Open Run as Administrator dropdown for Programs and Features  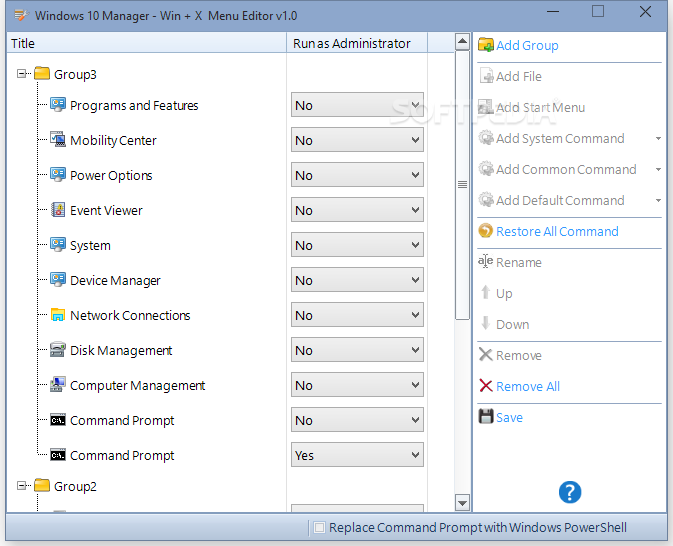tap(357, 105)
